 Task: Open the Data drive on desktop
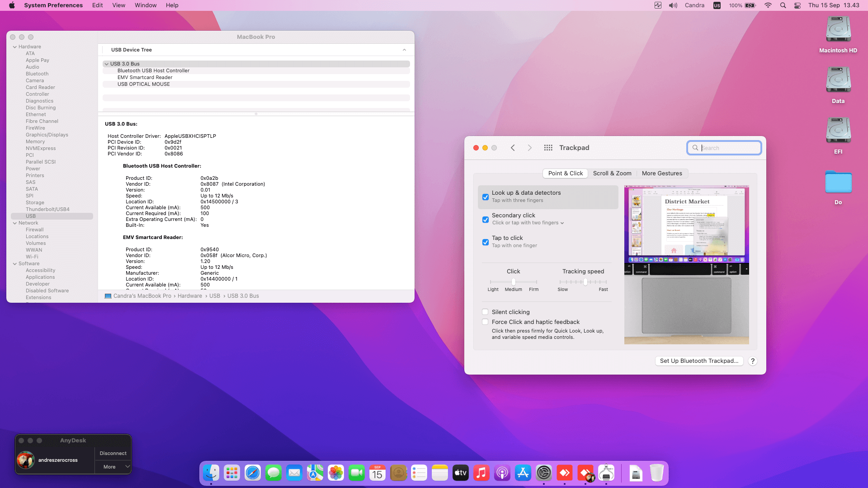(838, 85)
